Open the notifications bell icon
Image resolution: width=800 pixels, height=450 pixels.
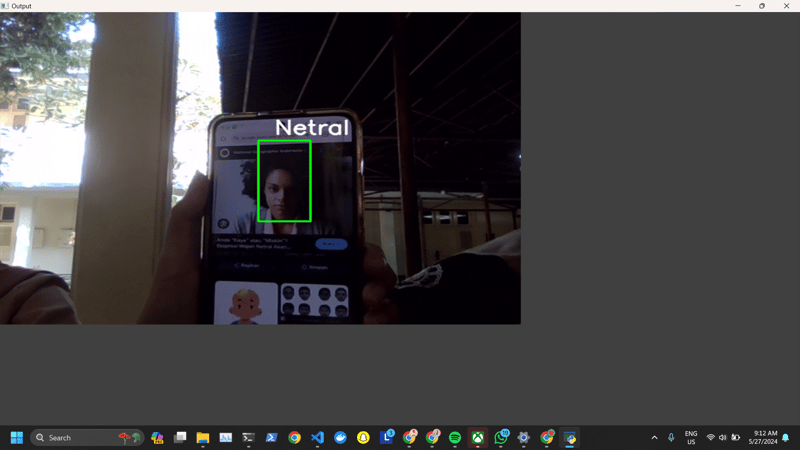click(x=786, y=438)
